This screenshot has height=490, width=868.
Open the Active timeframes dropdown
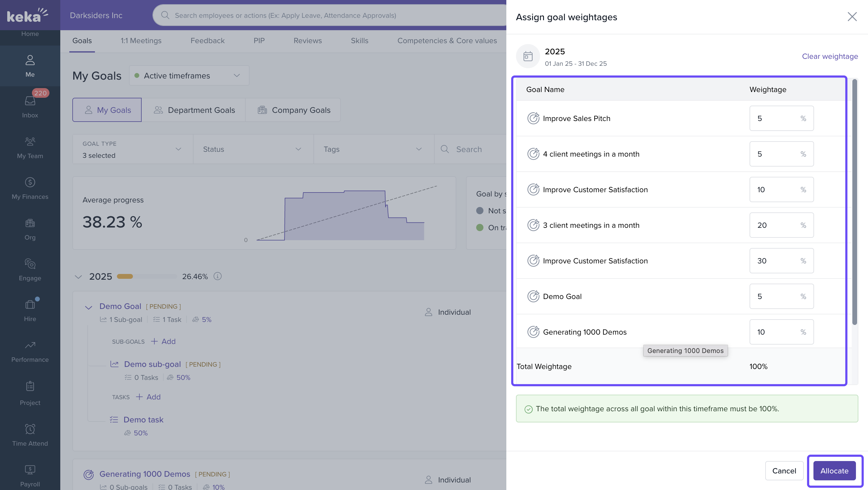189,75
